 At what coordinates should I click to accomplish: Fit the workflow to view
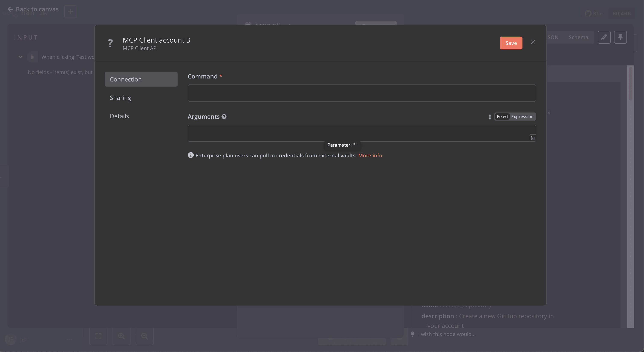(98, 336)
